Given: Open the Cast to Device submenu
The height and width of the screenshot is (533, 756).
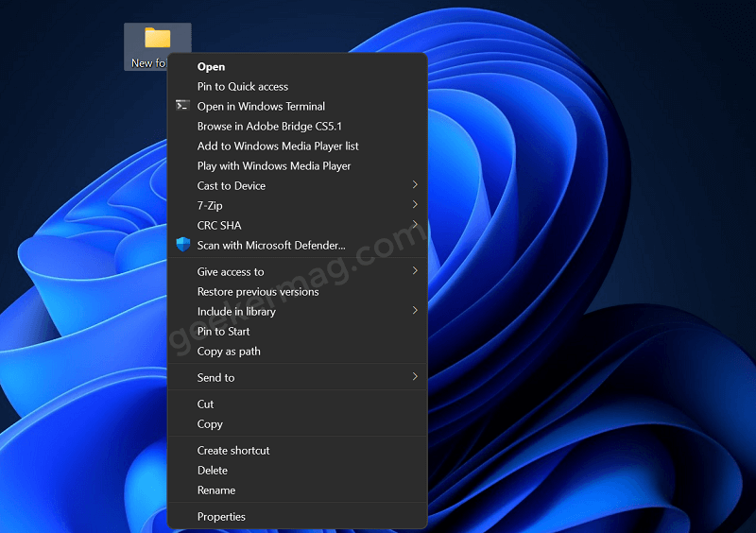Looking at the screenshot, I should point(297,185).
